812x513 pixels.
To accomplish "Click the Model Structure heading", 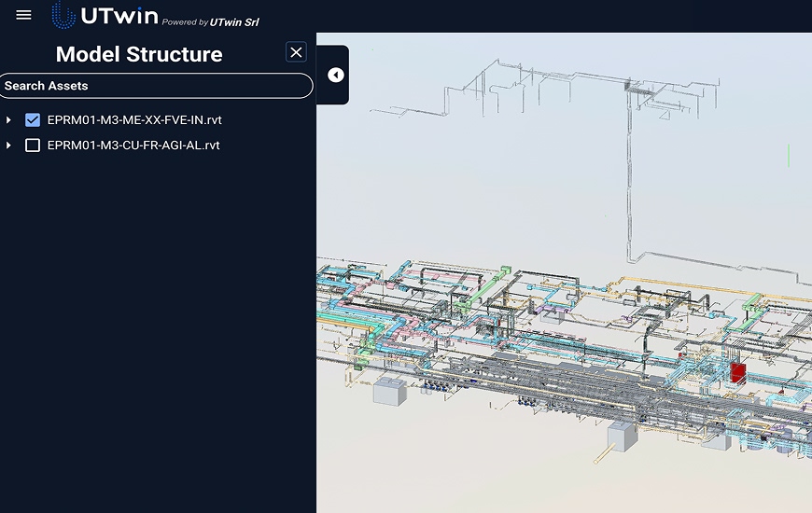I will click(x=139, y=54).
